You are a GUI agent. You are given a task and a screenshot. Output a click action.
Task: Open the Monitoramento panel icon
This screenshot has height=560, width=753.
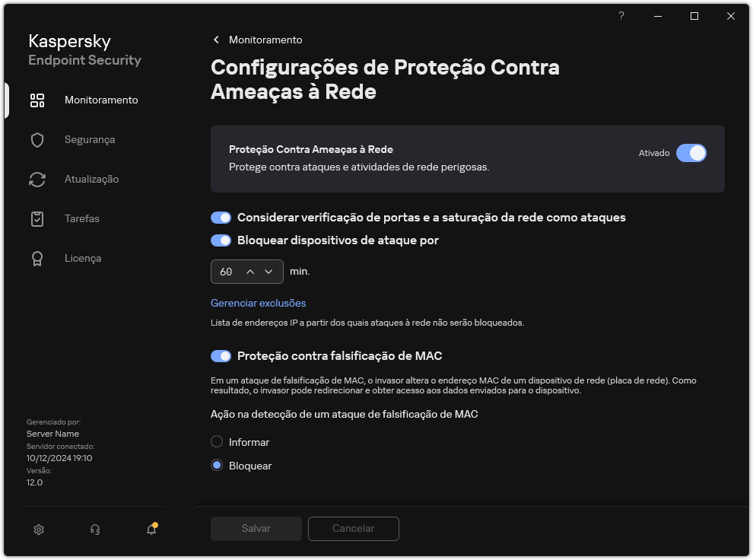click(37, 100)
